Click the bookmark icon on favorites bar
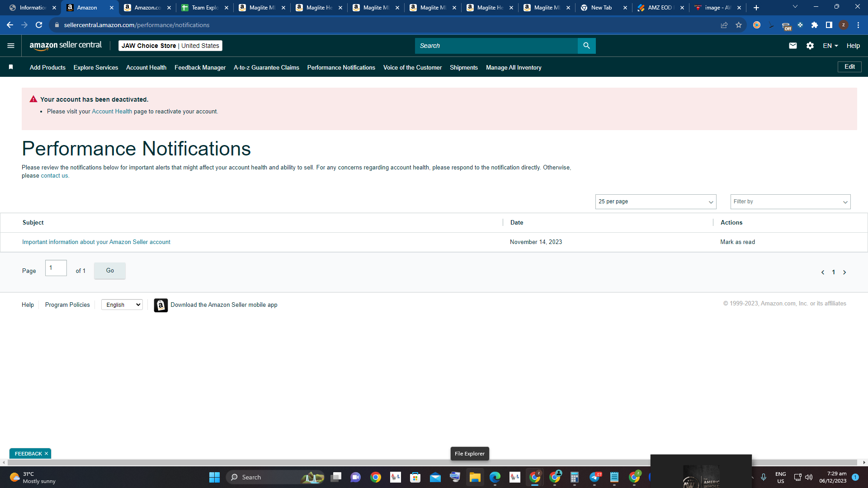Image resolution: width=868 pixels, height=488 pixels. pos(11,67)
